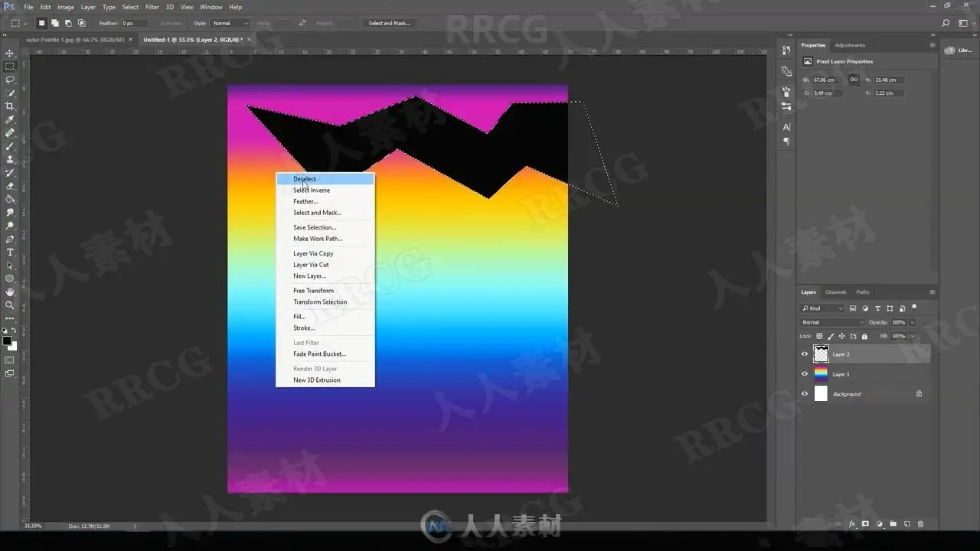Open the Fill slider dropdown arrow
This screenshot has width=980, height=551.
pos(912,336)
